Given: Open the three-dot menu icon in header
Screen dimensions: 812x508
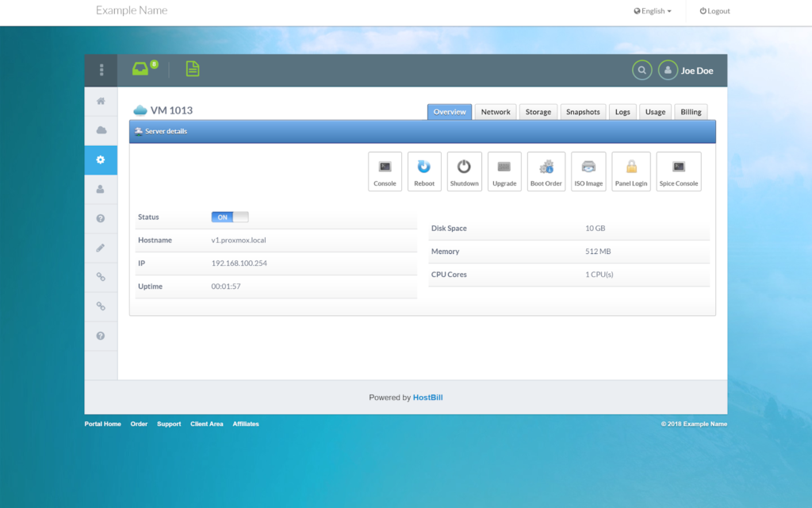Looking at the screenshot, I should (101, 70).
